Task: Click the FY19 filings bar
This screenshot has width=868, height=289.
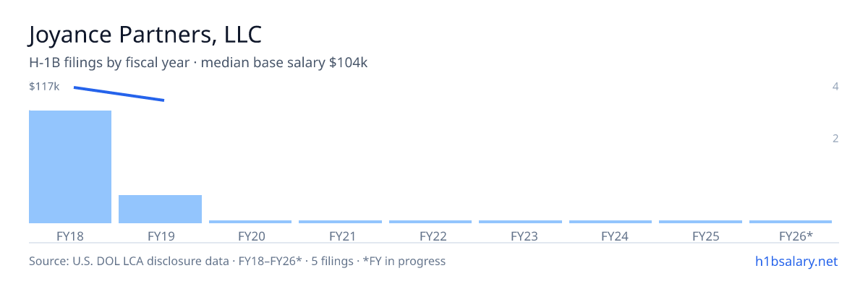Action: pos(160,209)
